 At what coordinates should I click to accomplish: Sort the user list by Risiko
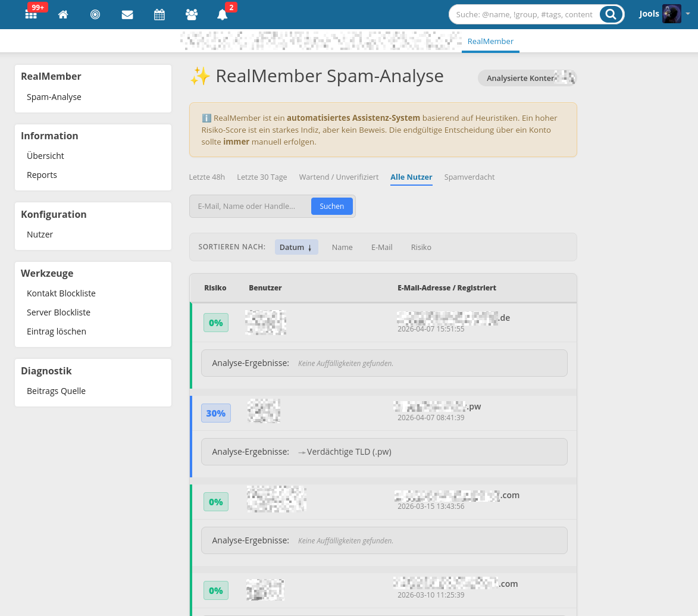click(421, 248)
